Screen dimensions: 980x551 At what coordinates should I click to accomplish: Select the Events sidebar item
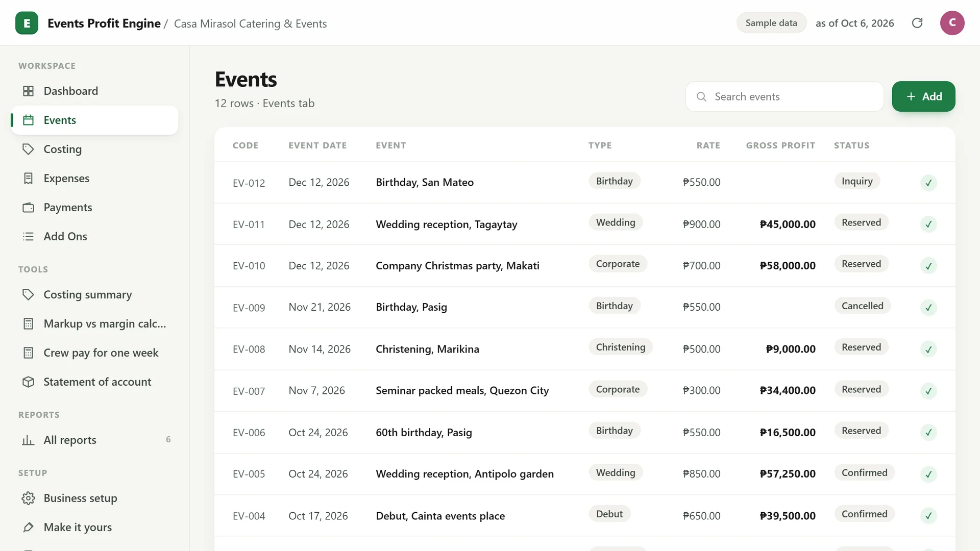pyautogui.click(x=94, y=120)
